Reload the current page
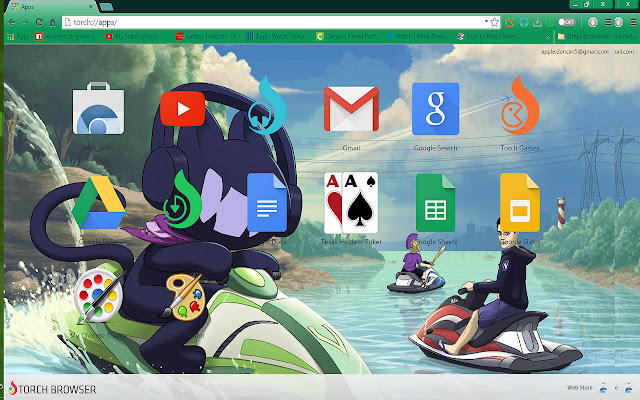Image resolution: width=640 pixels, height=400 pixels. (39, 22)
